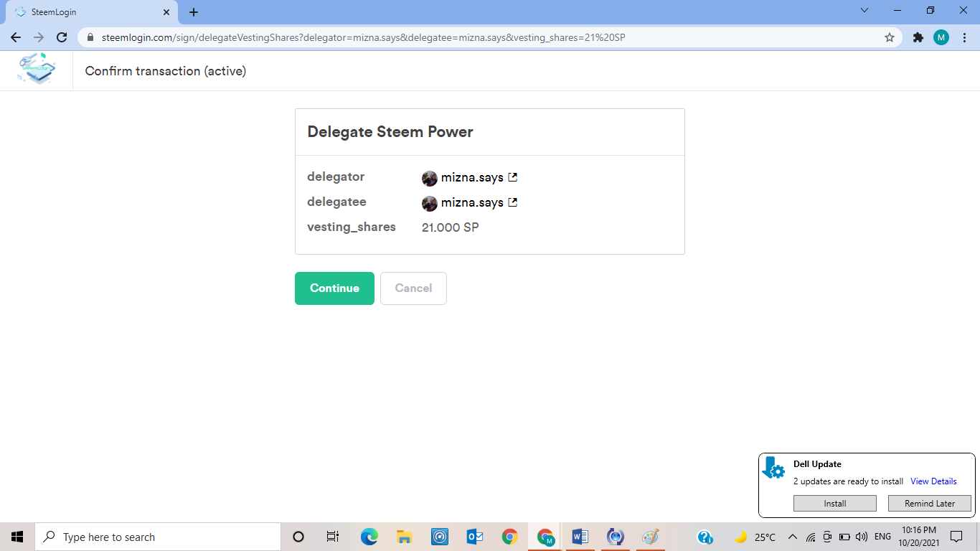The image size is (980, 551).
Task: Open the tab search dropdown arrow
Action: point(864,11)
